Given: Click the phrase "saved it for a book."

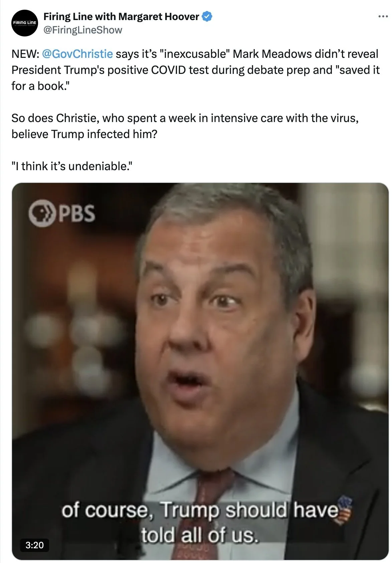Looking at the screenshot, I should (x=196, y=78).
